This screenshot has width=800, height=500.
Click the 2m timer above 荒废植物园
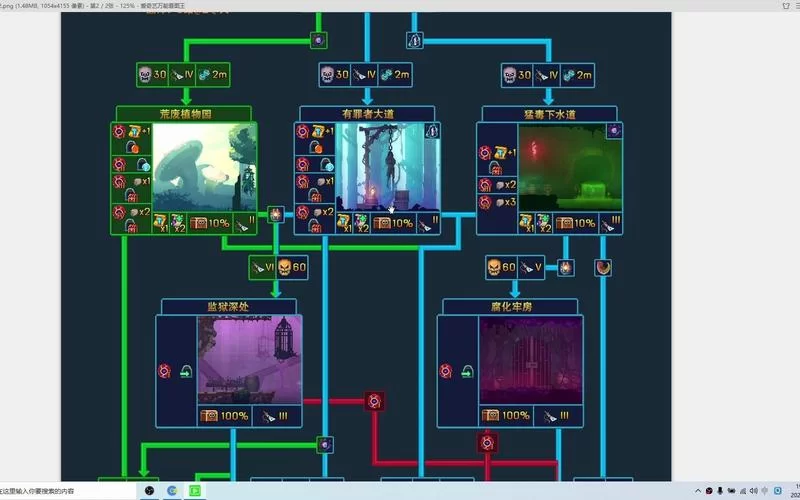(x=213, y=74)
